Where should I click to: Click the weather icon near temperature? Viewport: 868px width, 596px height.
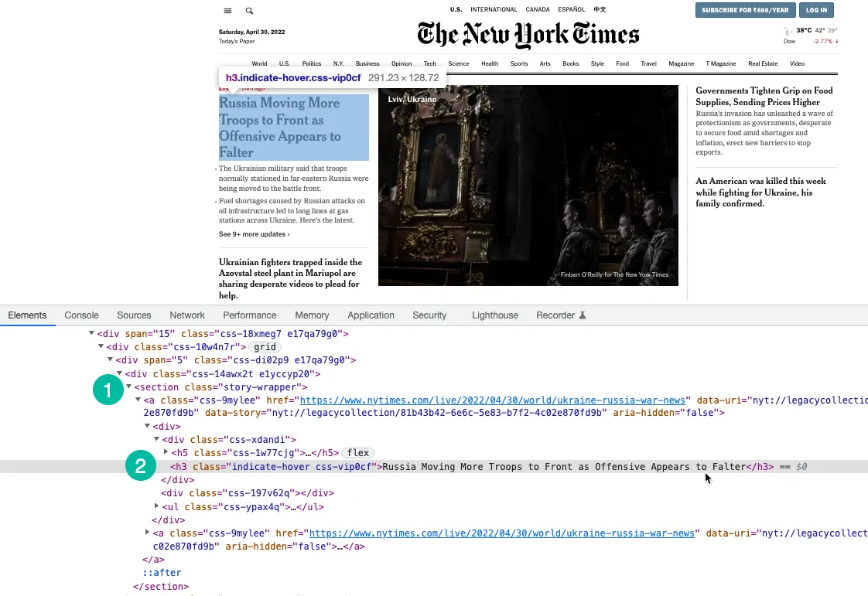(788, 31)
